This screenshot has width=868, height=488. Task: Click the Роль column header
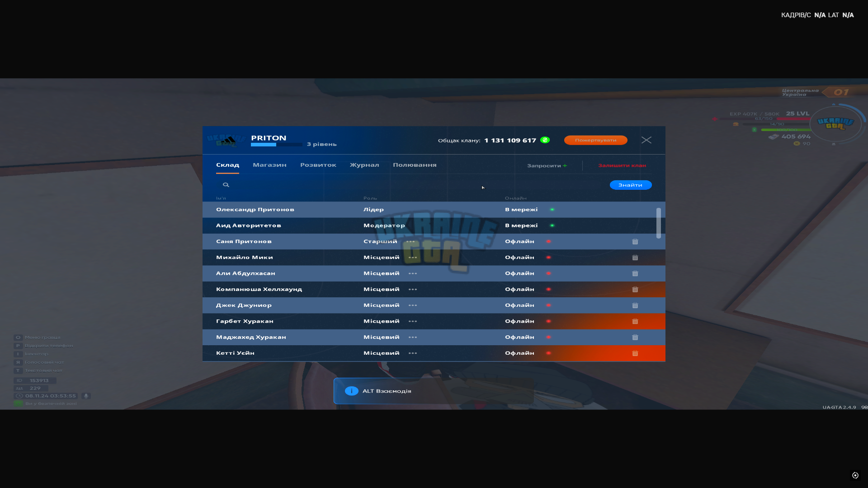pos(370,198)
